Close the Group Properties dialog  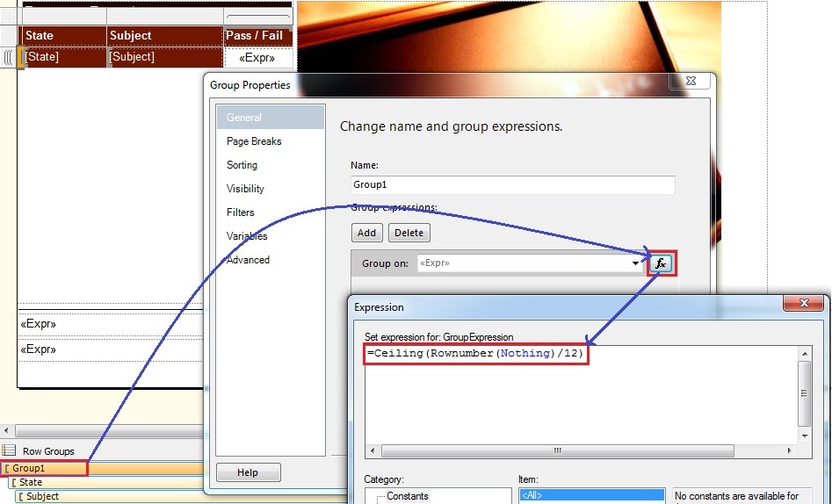[x=691, y=81]
